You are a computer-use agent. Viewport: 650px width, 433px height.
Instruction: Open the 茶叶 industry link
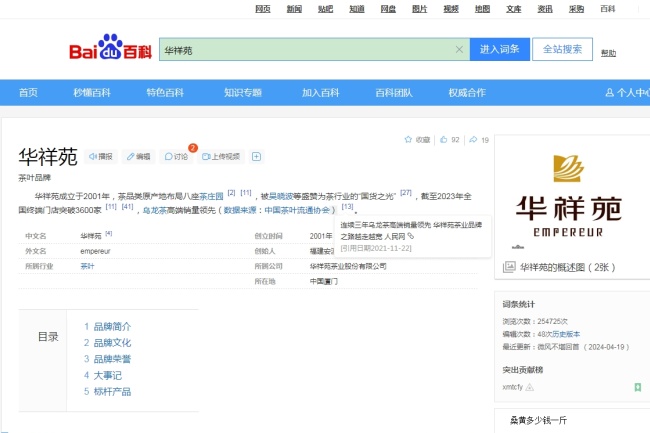click(x=87, y=266)
